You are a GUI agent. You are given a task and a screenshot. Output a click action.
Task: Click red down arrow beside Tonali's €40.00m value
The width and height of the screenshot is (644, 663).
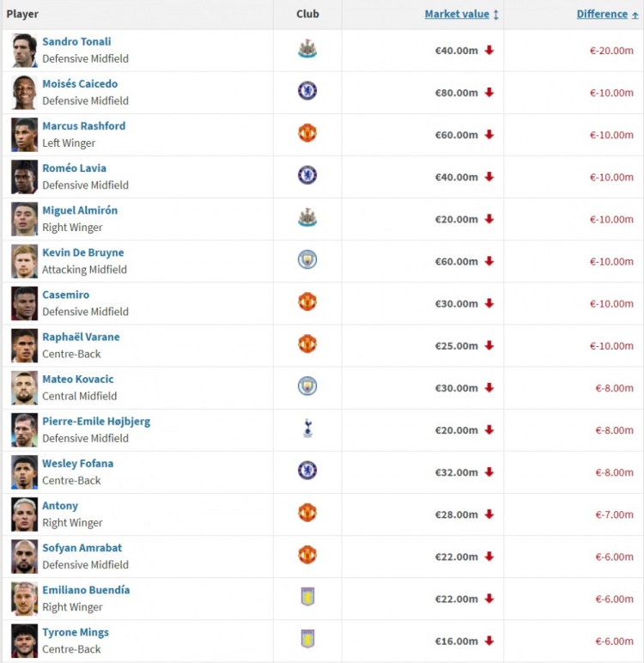pos(489,51)
